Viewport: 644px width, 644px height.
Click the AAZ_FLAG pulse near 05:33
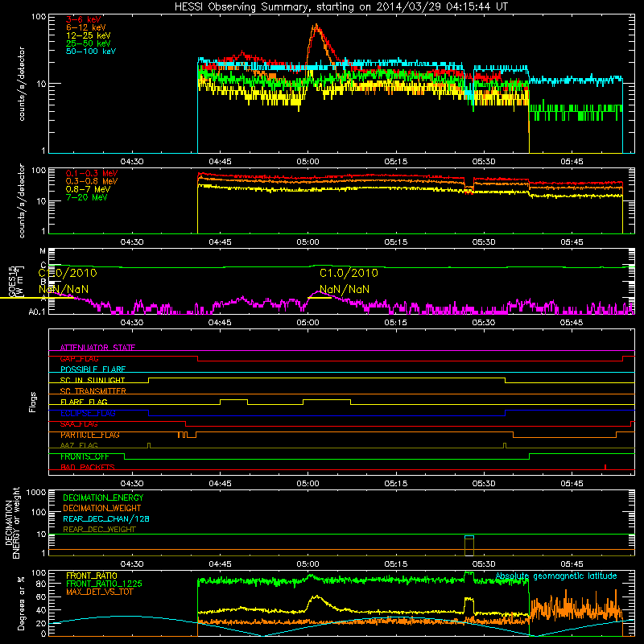tap(505, 445)
